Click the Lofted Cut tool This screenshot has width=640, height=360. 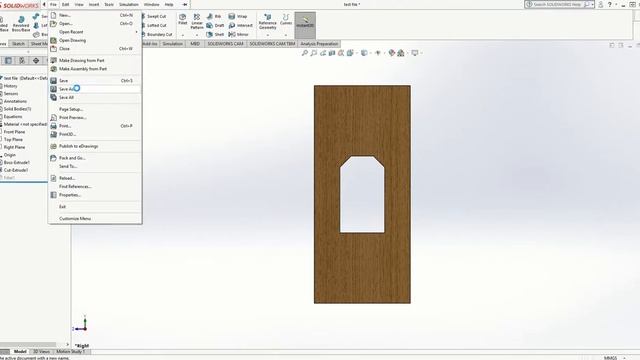tap(154, 25)
